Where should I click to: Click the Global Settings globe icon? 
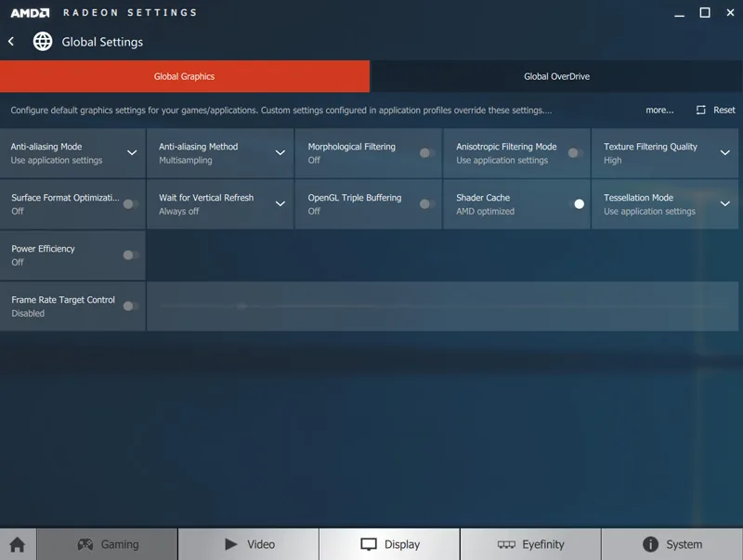(43, 42)
